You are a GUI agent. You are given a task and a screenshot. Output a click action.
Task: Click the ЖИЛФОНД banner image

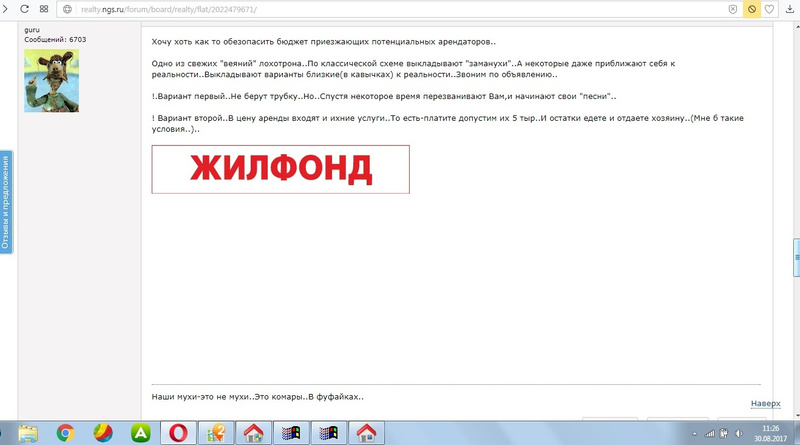[x=281, y=169]
